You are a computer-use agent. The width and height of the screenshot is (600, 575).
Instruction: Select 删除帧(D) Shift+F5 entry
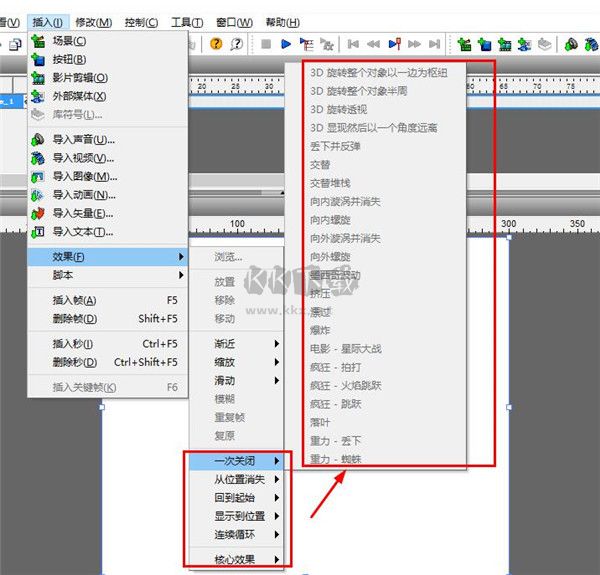108,319
